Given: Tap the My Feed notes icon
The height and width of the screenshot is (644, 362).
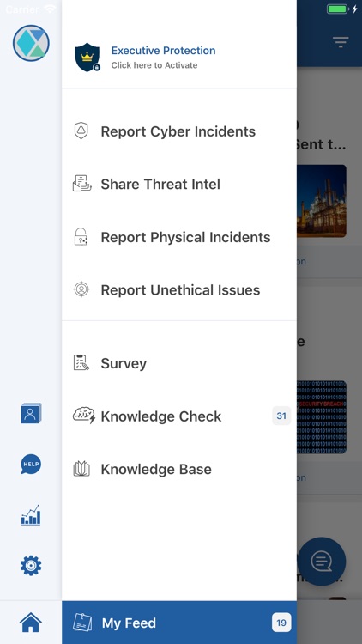Looking at the screenshot, I should (x=82, y=623).
